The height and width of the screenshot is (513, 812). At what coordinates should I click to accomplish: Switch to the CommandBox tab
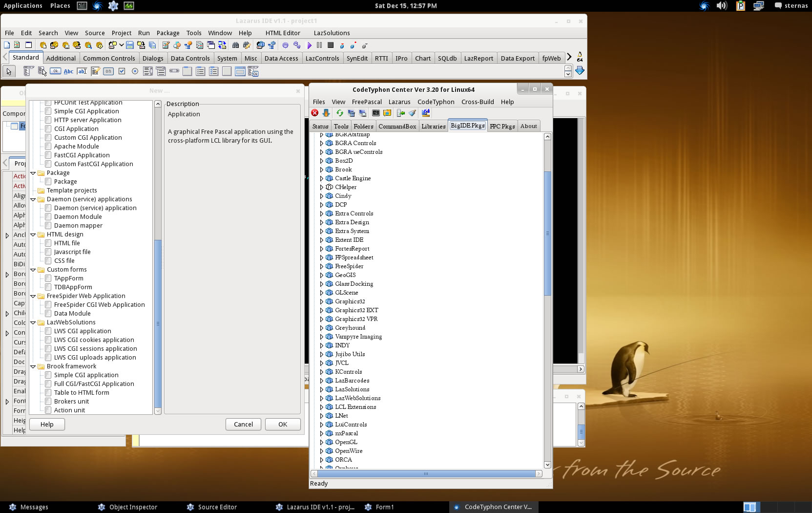(x=397, y=126)
